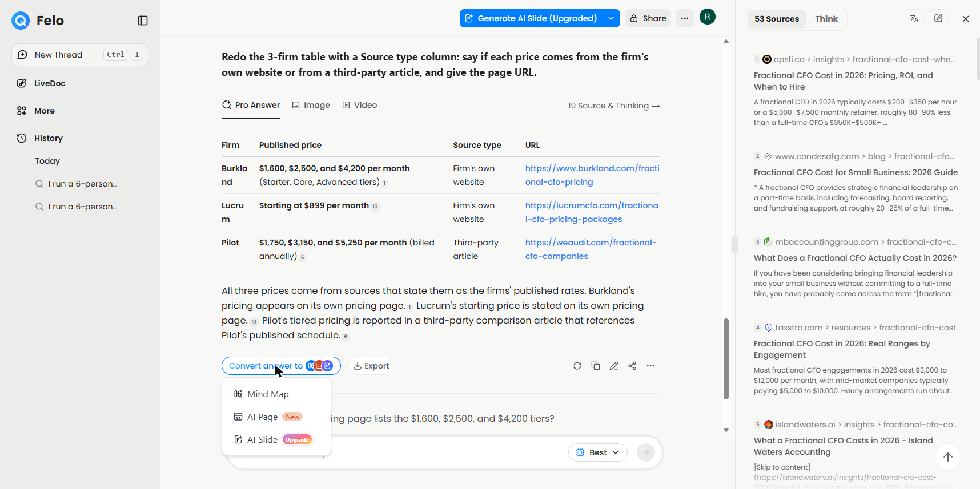Screen dimensions: 980x489
Task: Click citation 1 in Burkland price cell
Action: click(x=384, y=183)
